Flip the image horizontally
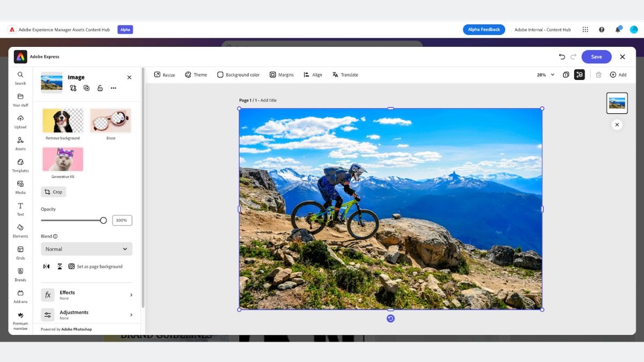Viewport: 644px width, 362px height. click(46, 266)
